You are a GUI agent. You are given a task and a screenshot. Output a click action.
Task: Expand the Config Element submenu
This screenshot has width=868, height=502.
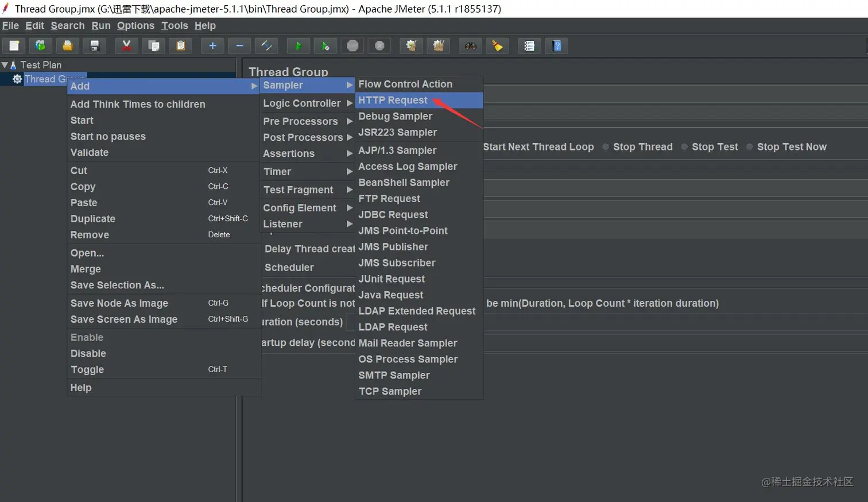307,208
